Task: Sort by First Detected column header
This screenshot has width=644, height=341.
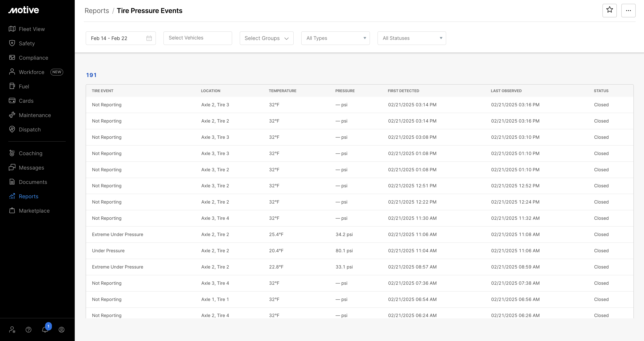Action: tap(403, 91)
